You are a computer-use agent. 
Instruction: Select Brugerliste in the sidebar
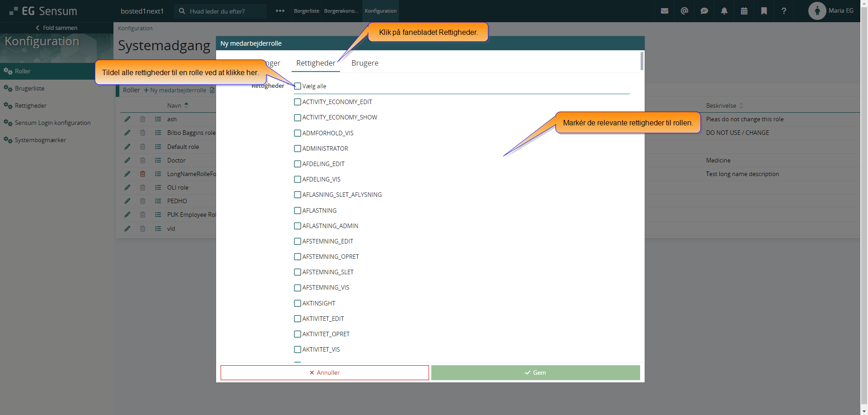coord(29,88)
